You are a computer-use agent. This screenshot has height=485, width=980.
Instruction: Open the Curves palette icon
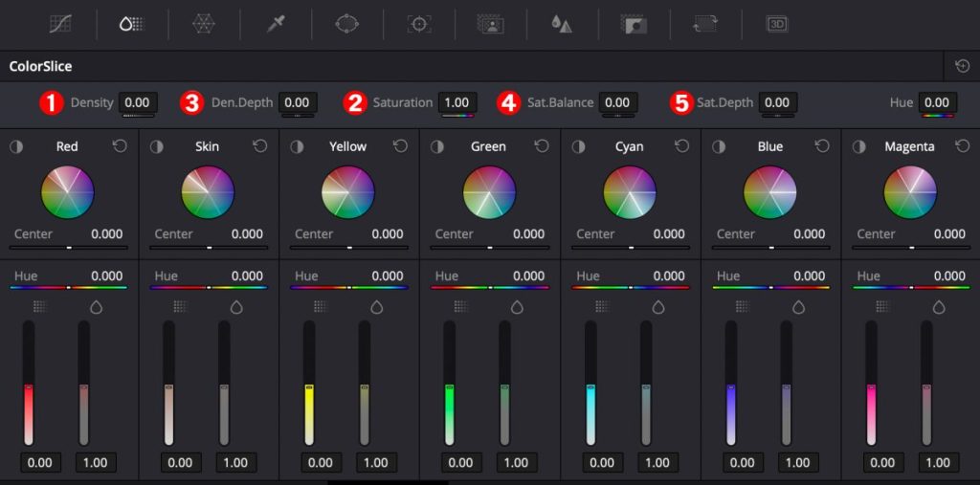pos(60,24)
